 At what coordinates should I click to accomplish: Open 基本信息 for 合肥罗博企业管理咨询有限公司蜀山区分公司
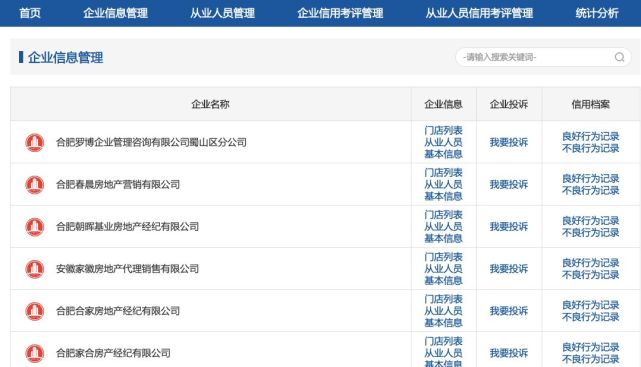(443, 154)
